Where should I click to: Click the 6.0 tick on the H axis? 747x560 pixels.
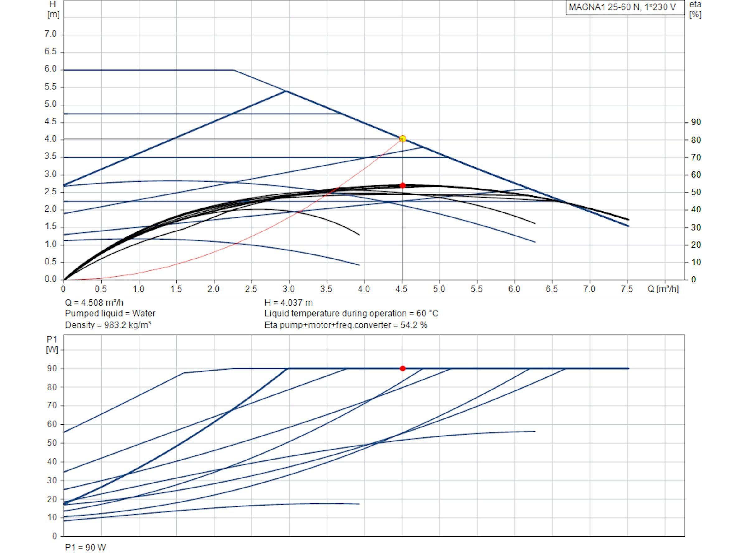pyautogui.click(x=50, y=69)
